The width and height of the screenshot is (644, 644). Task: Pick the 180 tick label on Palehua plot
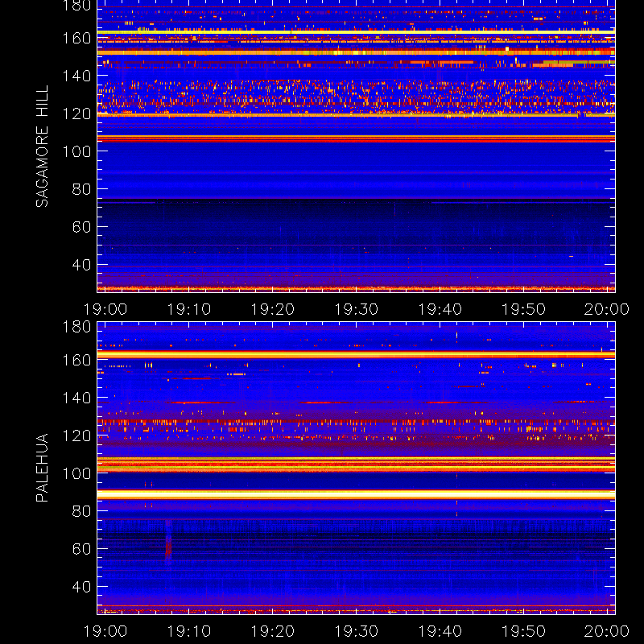(76, 327)
